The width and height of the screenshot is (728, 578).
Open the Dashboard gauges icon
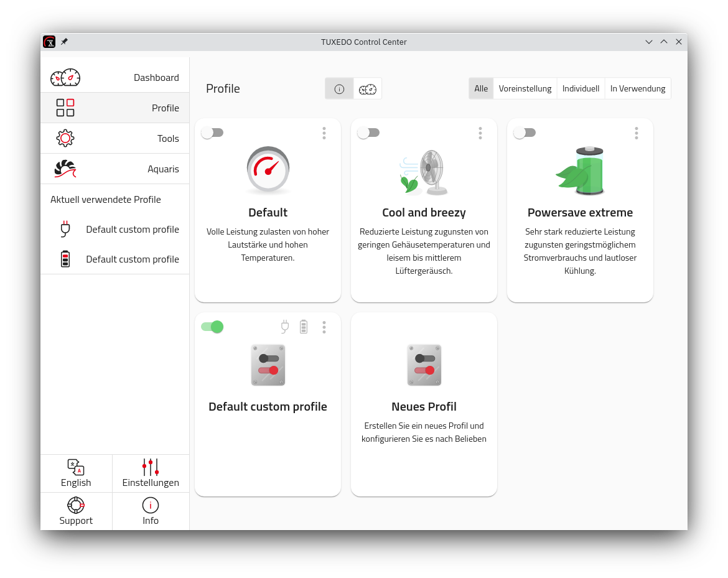(x=65, y=78)
